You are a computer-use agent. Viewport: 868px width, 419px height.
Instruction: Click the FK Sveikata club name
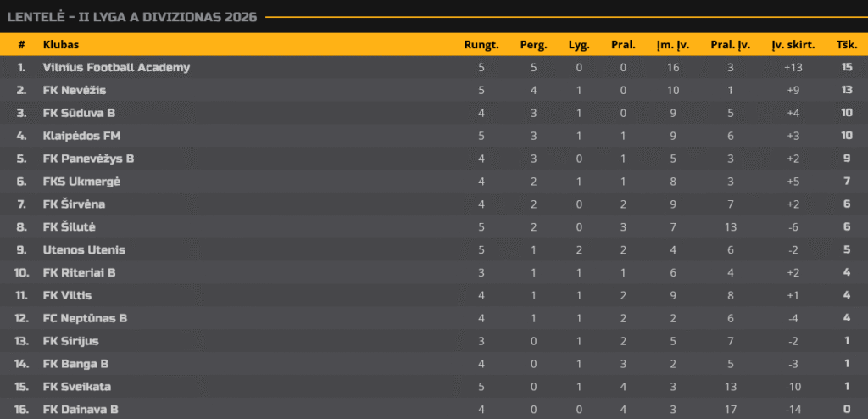tap(76, 388)
